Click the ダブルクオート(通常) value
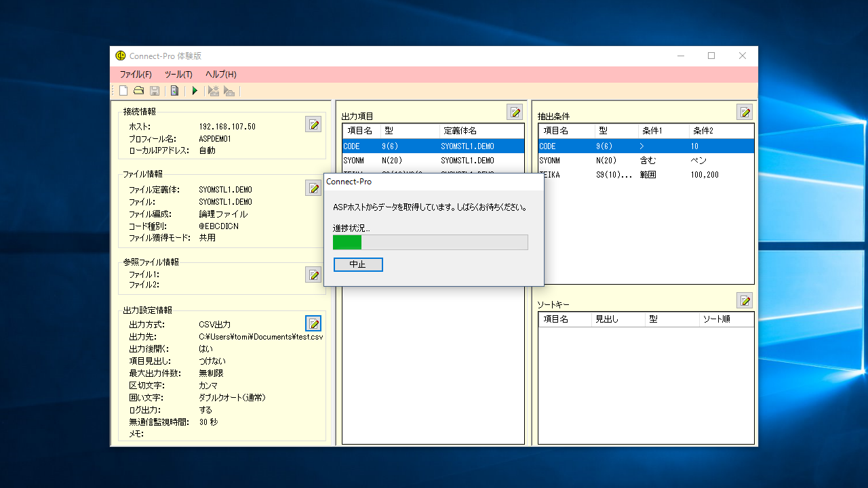868x488 pixels. pos(232,398)
